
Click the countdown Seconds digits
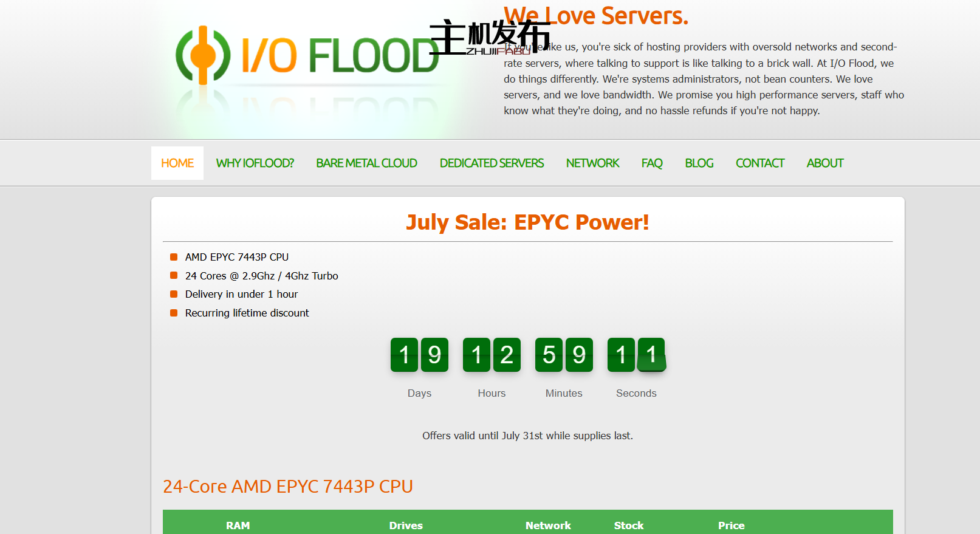(x=636, y=355)
